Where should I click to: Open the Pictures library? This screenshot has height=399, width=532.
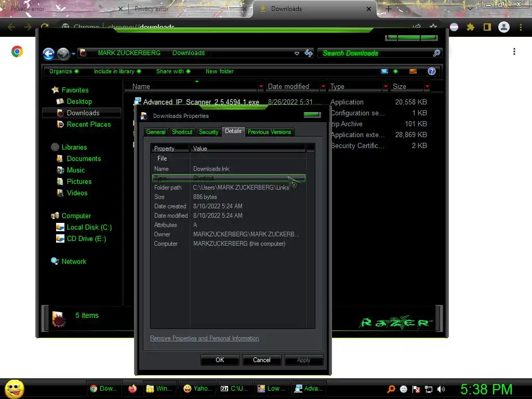click(79, 181)
